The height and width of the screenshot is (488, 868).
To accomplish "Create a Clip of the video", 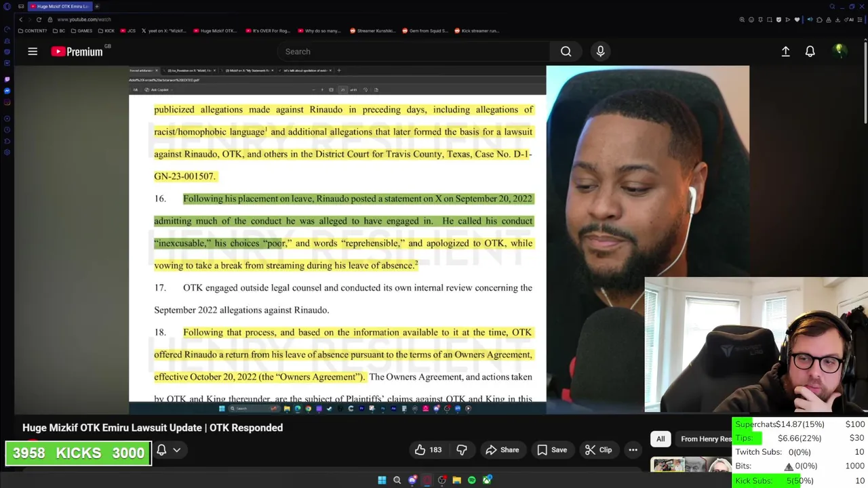I will pos(599,450).
